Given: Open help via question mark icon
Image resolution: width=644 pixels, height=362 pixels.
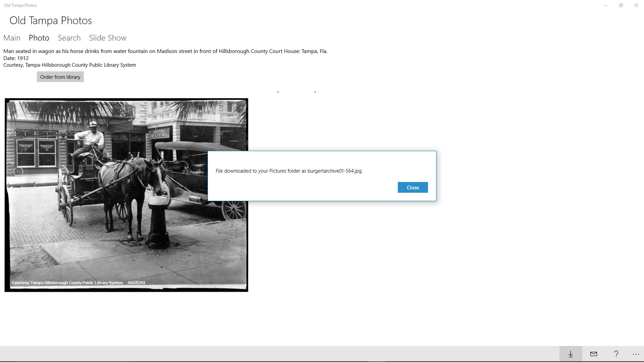Looking at the screenshot, I should pos(616,354).
